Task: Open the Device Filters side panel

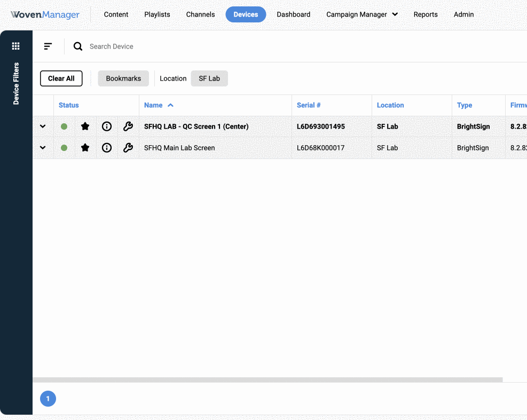Action: (16, 83)
